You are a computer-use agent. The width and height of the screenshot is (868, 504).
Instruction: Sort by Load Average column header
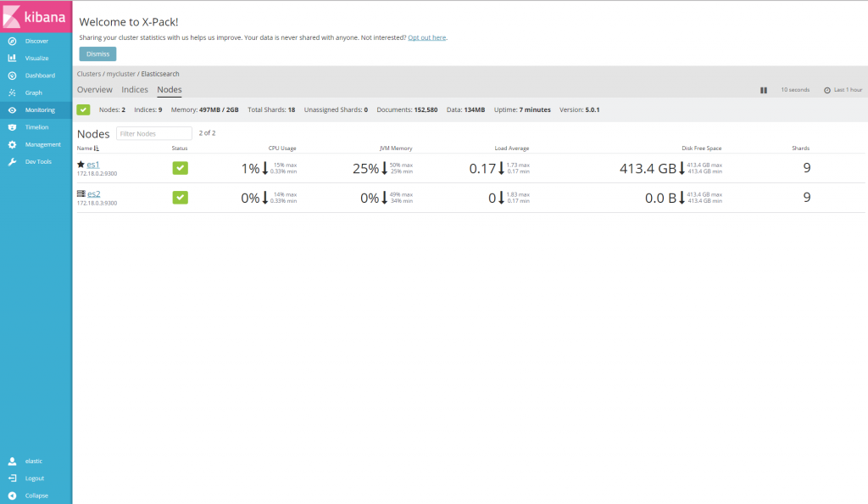(511, 148)
